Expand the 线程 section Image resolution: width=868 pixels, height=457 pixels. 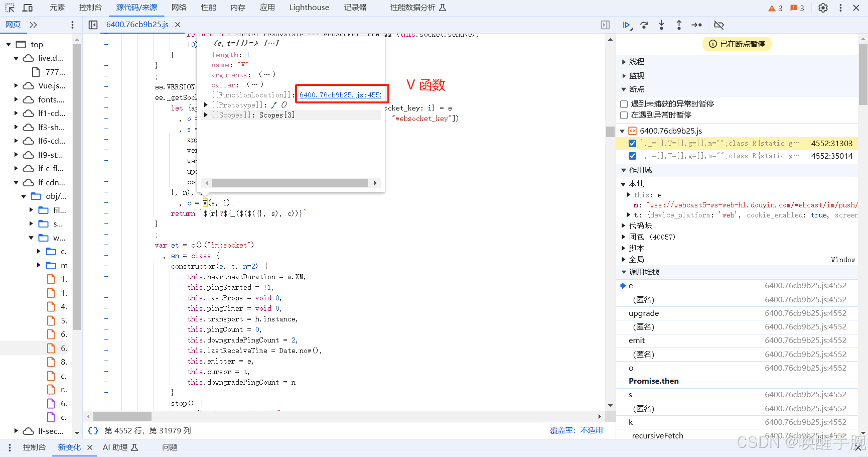point(624,62)
